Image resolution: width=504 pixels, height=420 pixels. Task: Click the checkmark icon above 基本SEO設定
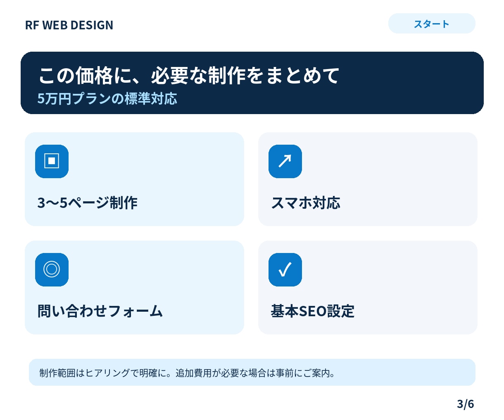285,270
